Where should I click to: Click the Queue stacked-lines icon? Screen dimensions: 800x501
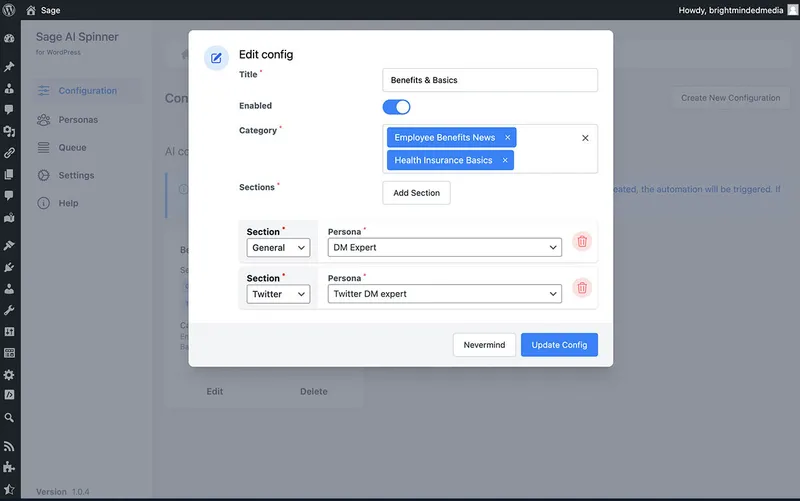(x=44, y=147)
